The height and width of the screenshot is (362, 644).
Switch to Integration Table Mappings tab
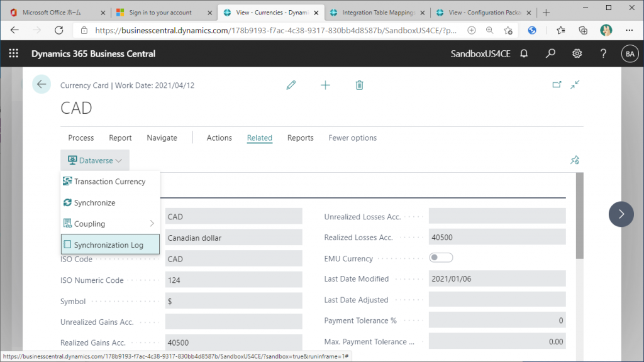pos(378,13)
